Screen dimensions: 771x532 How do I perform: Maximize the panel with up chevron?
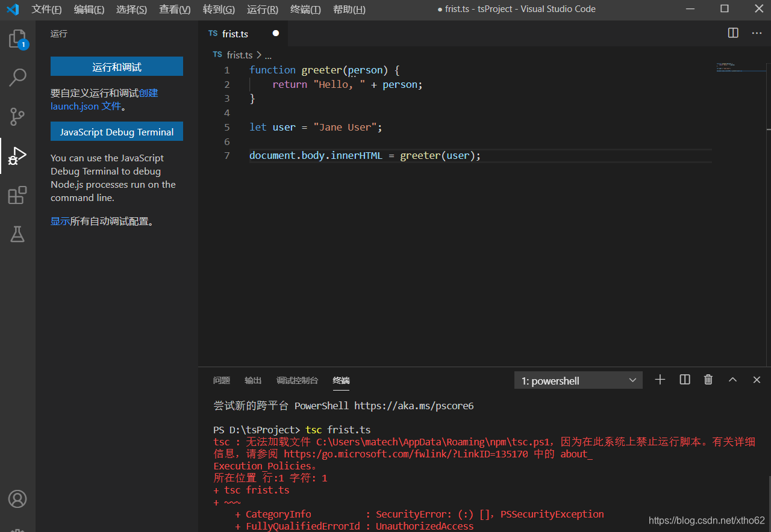click(732, 380)
